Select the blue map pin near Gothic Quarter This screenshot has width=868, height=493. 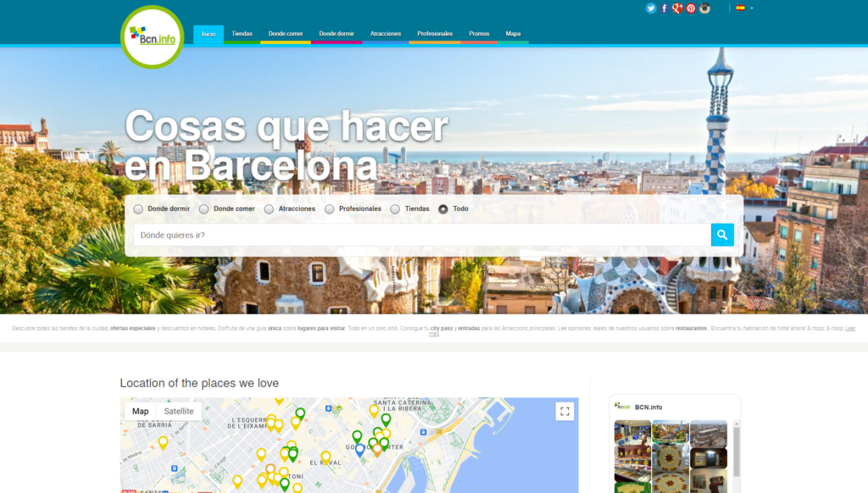359,449
